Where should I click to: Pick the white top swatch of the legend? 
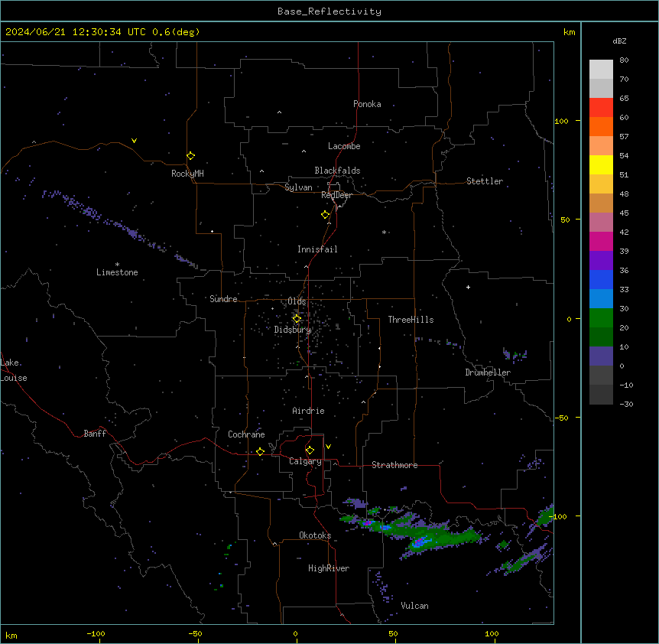point(601,70)
